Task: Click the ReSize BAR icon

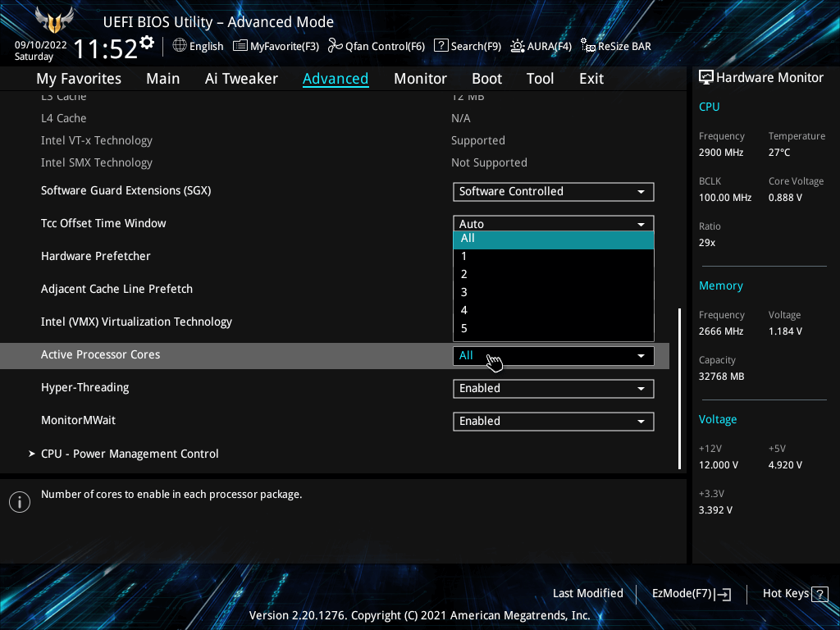Action: (x=588, y=46)
